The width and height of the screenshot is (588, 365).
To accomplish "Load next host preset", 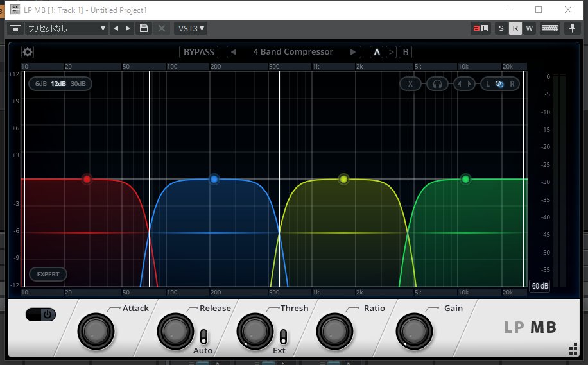I will tap(128, 28).
